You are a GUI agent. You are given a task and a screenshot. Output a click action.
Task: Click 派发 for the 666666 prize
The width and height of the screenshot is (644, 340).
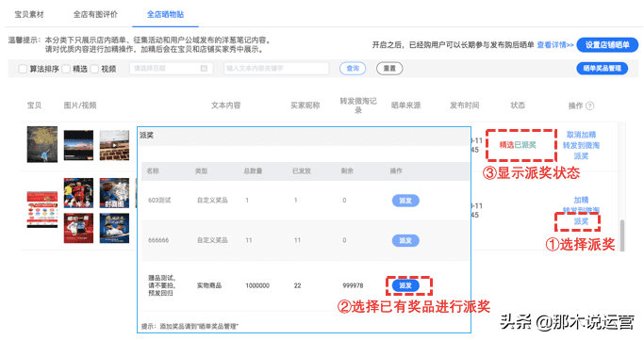(x=405, y=240)
